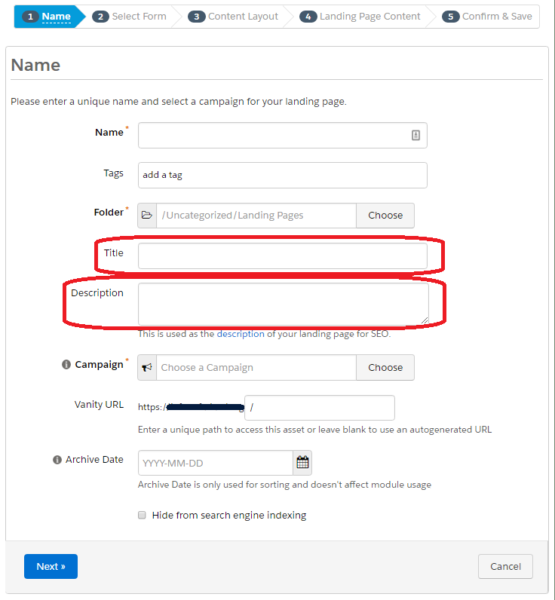The height and width of the screenshot is (600, 555).
Task: Click the Archive Date sorting note text
Action: point(284,484)
